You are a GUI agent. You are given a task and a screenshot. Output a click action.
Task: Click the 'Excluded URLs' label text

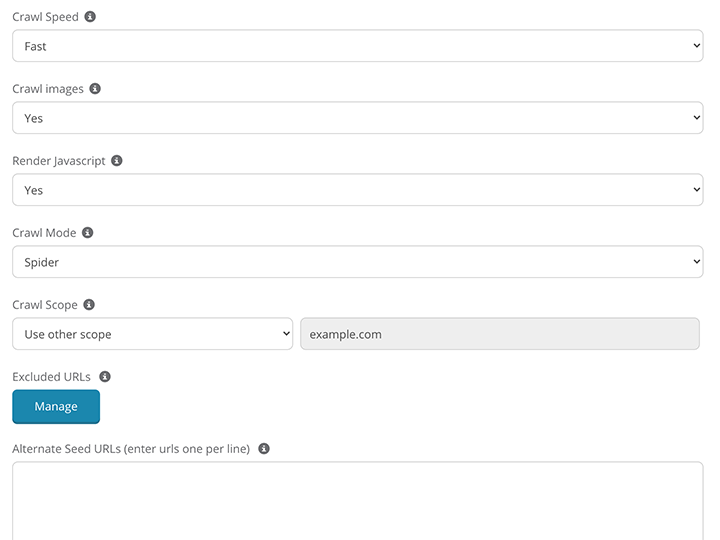click(x=51, y=377)
